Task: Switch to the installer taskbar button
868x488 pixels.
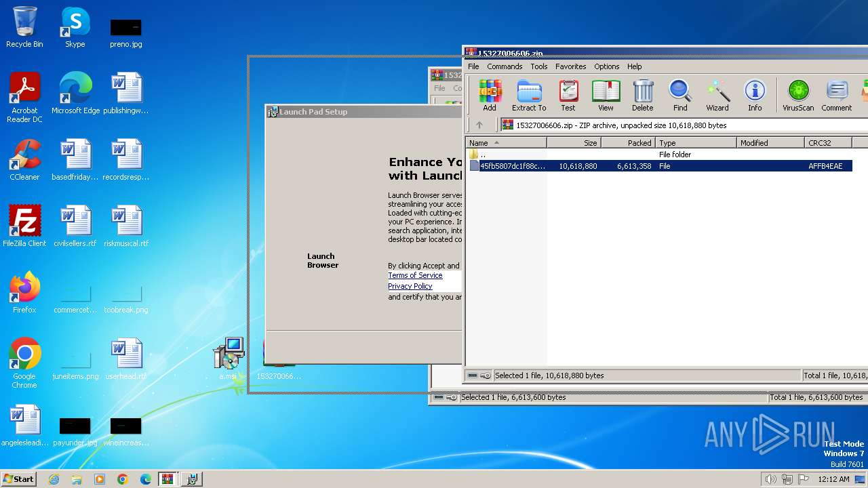Action: pyautogui.click(x=192, y=479)
